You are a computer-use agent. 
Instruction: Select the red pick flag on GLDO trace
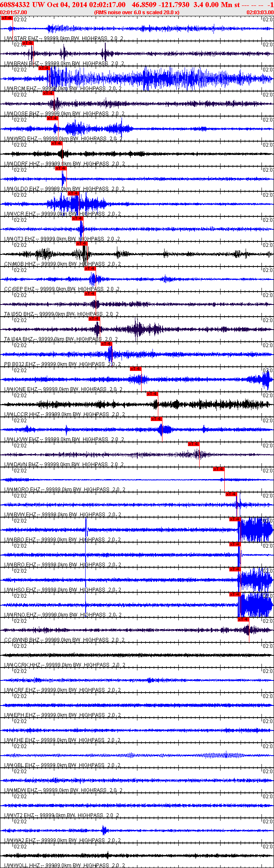point(61,168)
